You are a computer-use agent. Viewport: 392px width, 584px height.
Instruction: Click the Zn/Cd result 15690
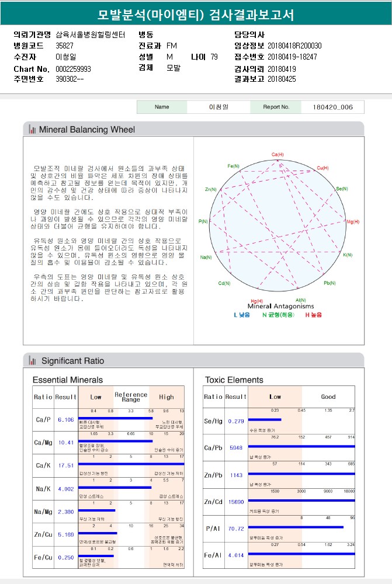coord(236,502)
